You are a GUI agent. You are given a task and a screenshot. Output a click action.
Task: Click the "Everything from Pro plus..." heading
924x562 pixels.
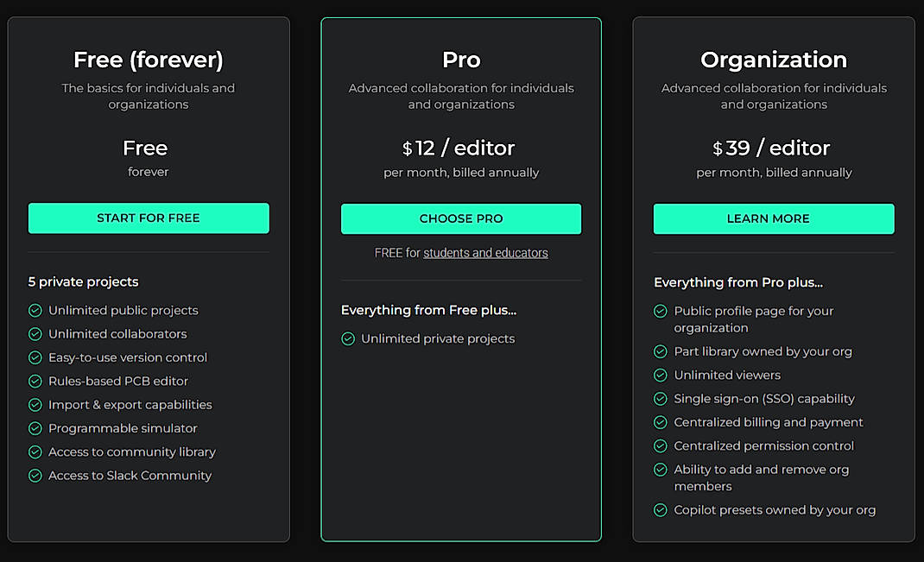[x=738, y=282]
